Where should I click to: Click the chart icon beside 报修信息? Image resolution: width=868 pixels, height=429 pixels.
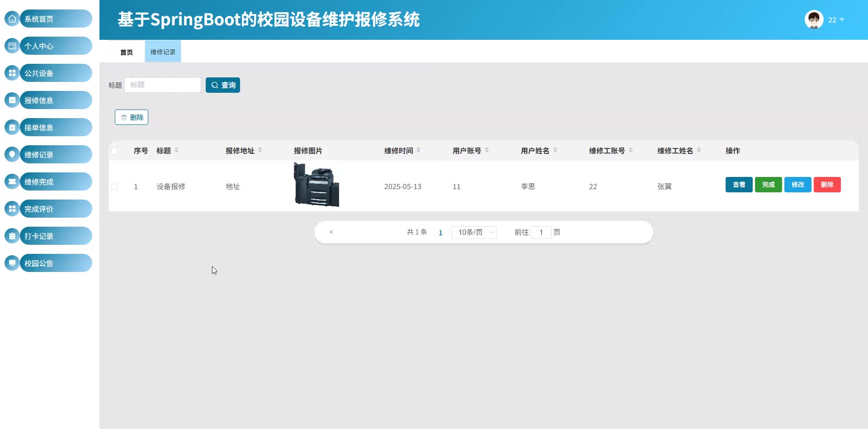point(12,100)
